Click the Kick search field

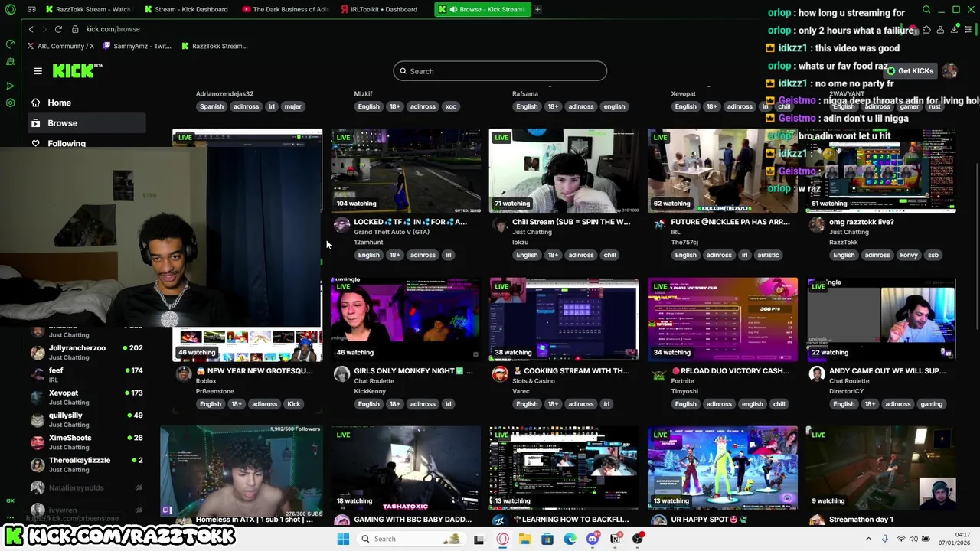(500, 71)
